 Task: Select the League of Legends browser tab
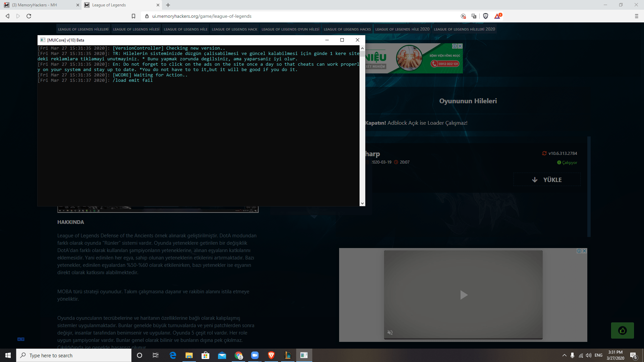click(122, 5)
